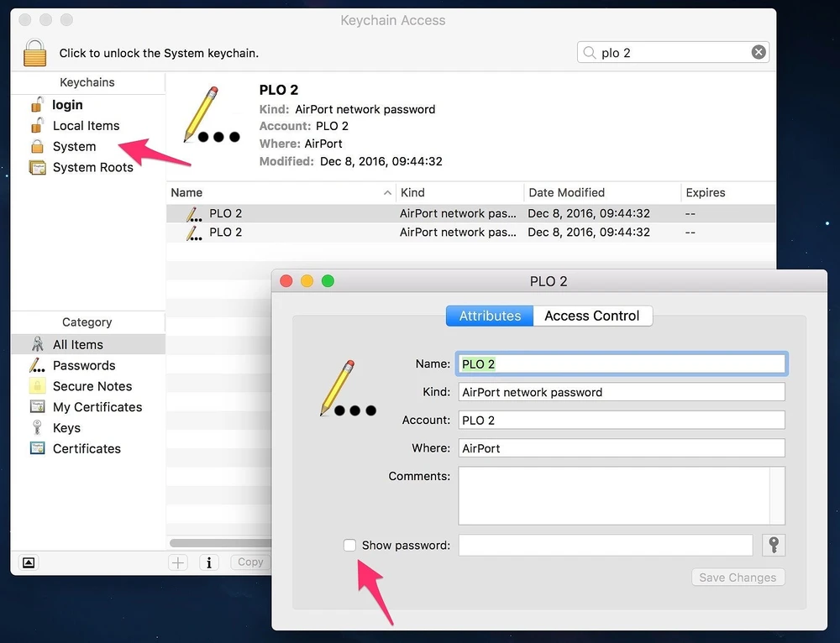The image size is (840, 643).
Task: Enable the Show password checkbox
Action: coord(349,546)
